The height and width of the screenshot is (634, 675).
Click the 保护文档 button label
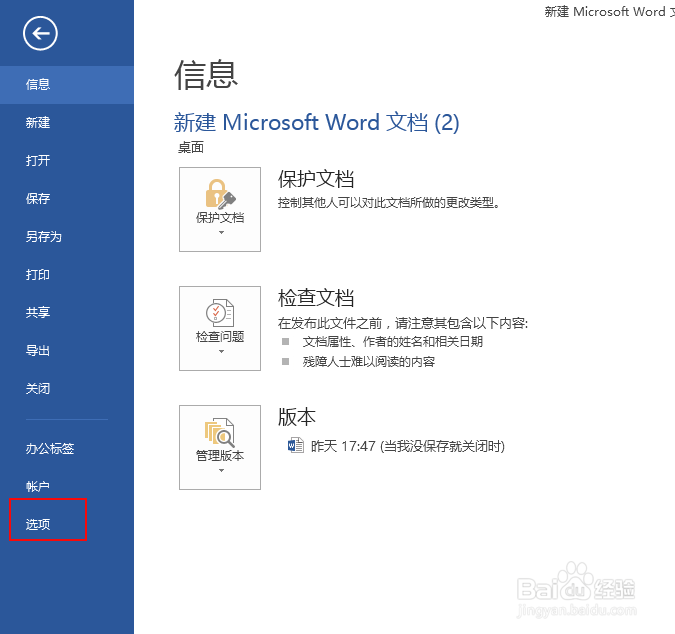click(220, 218)
